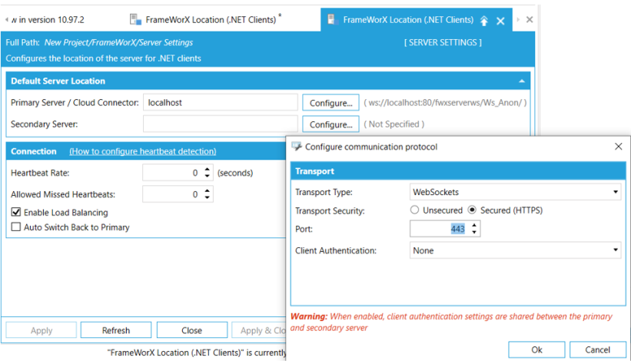Open Configure for the primary server
This screenshot has height=364, width=631.
coord(330,103)
